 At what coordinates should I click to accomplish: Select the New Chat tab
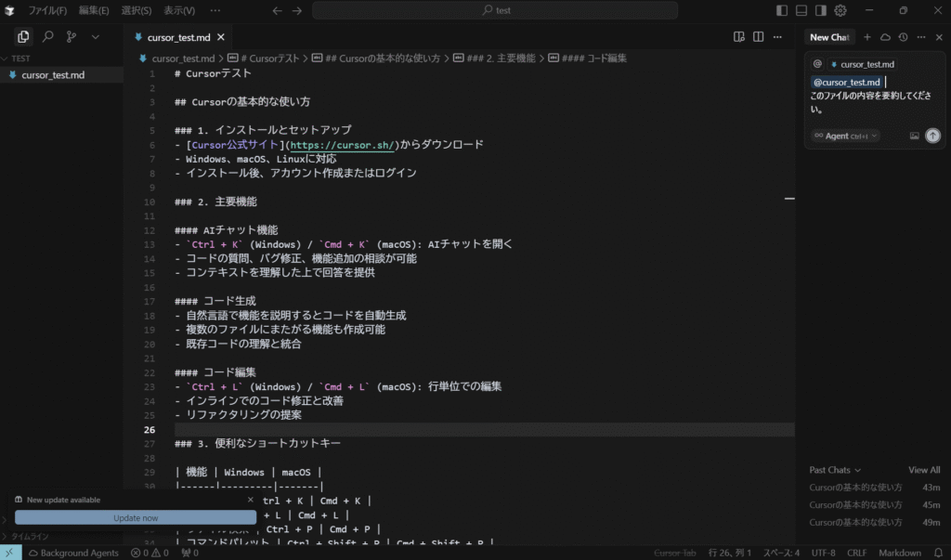point(829,37)
